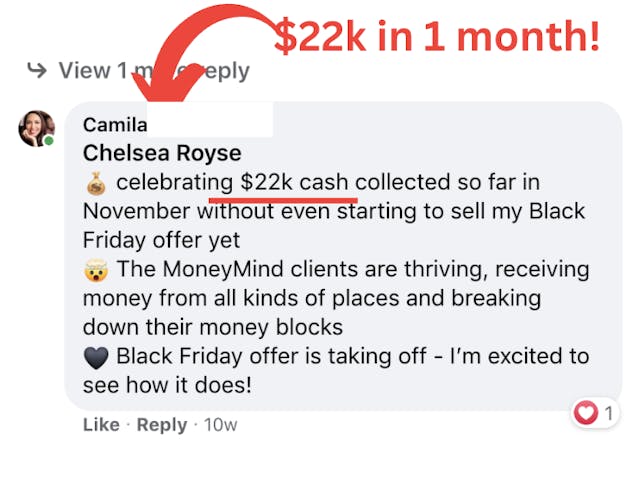
Task: Click the green online status dot
Action: coord(48,142)
